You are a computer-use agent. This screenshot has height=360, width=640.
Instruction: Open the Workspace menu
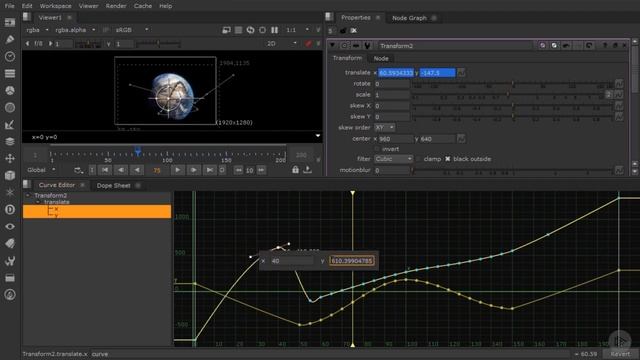pyautogui.click(x=56, y=6)
